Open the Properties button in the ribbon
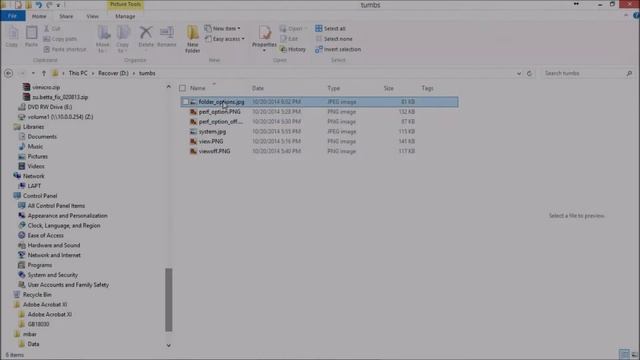Viewport: 640px width, 360px height. coord(264,37)
